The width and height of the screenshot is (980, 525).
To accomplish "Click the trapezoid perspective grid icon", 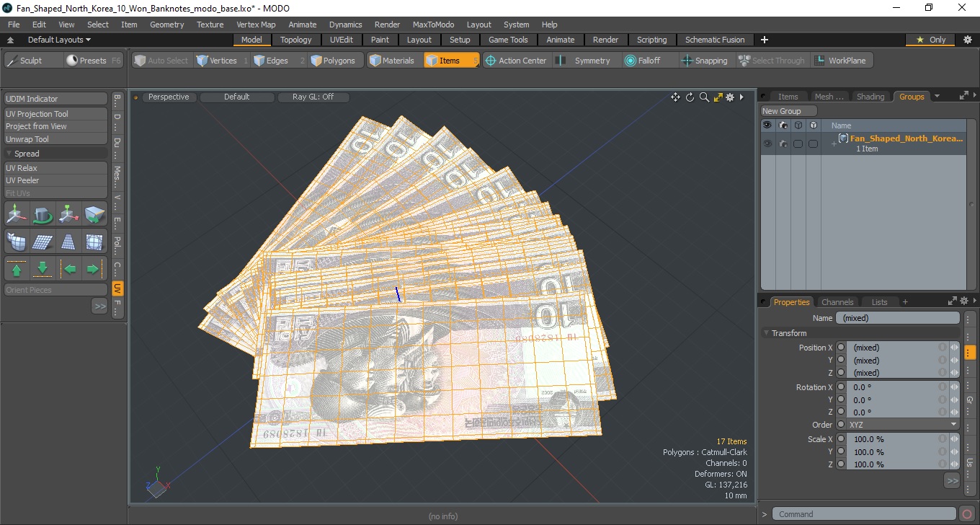I will point(69,242).
